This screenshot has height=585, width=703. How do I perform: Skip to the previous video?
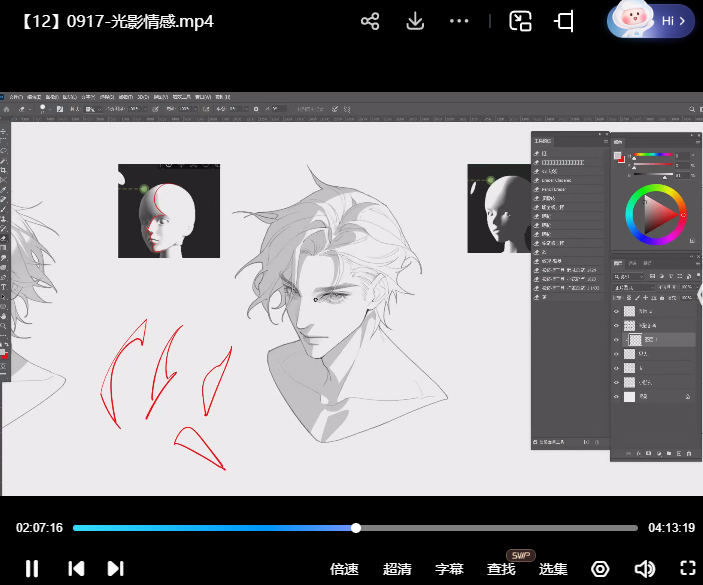[76, 568]
